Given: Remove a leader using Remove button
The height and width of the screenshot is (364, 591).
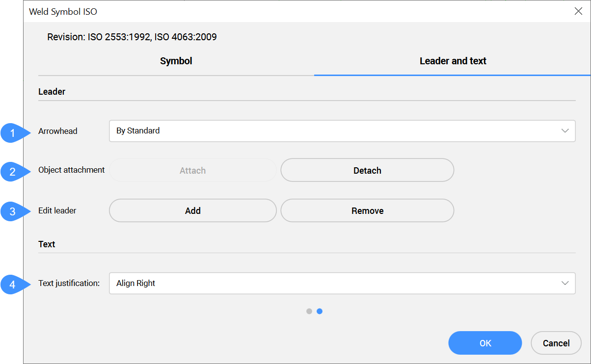Looking at the screenshot, I should click(367, 211).
